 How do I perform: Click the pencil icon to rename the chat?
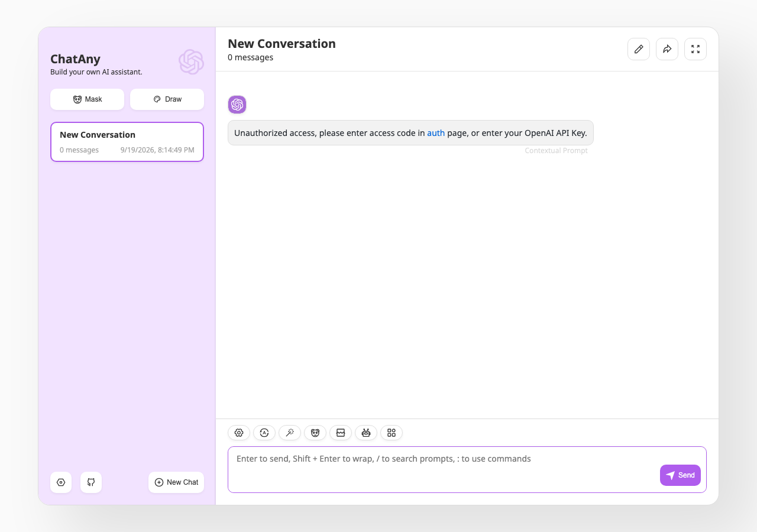[x=639, y=49]
